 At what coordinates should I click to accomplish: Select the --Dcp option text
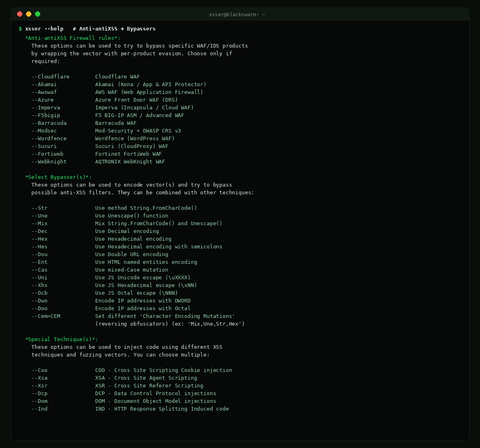(x=39, y=393)
